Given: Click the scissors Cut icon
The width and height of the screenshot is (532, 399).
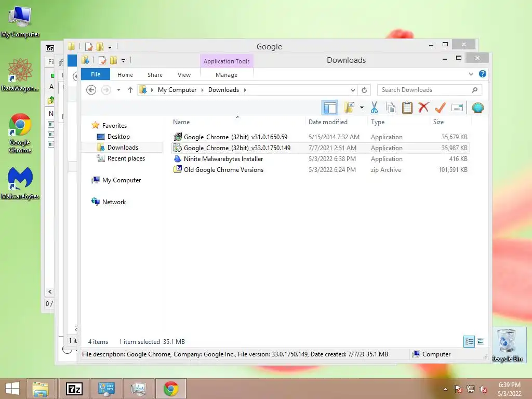Looking at the screenshot, I should click(374, 108).
